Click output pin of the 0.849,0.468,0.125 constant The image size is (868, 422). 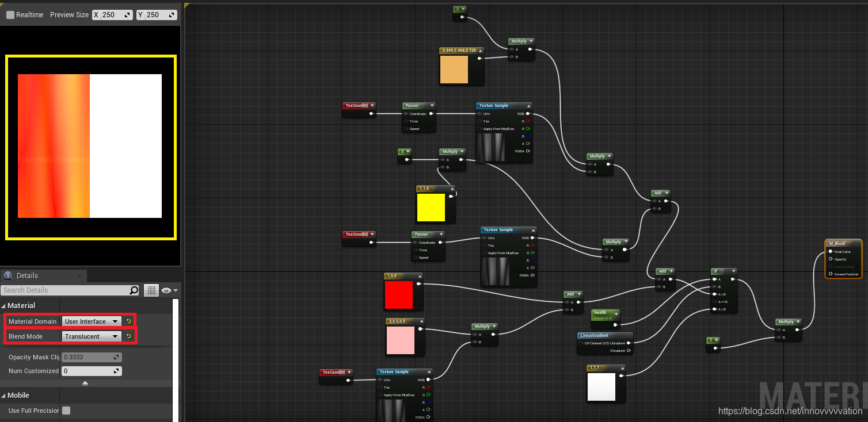click(x=479, y=58)
